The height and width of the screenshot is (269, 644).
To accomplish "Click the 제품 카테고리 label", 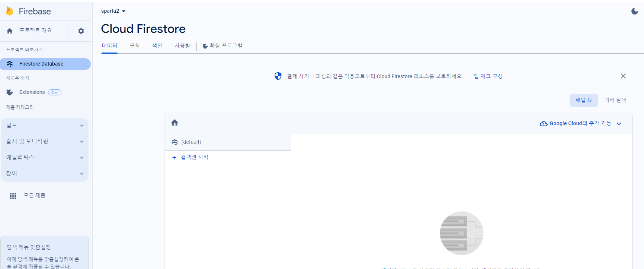I will 20,107.
